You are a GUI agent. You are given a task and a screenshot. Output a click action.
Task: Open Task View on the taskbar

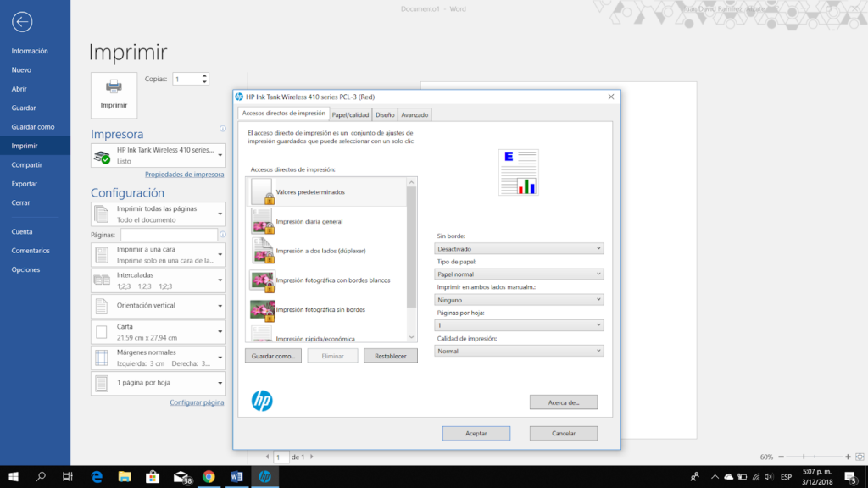click(68, 476)
